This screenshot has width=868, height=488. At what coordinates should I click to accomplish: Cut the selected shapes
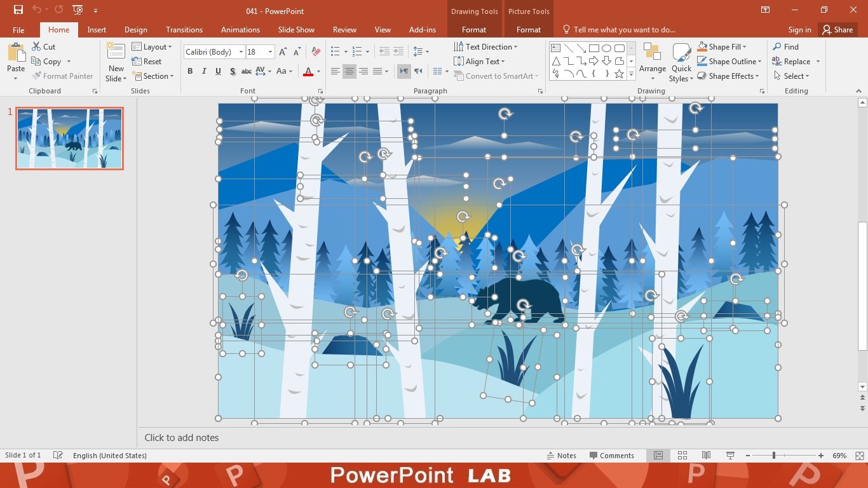pyautogui.click(x=44, y=47)
